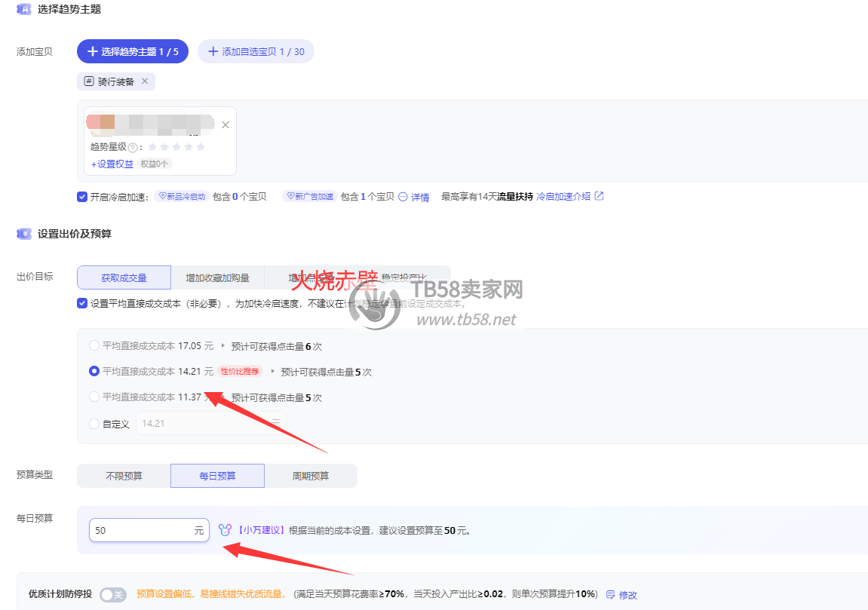The image size is (868, 610).
Task: Click the 详情 ellipsis circle icon
Action: pyautogui.click(x=403, y=197)
